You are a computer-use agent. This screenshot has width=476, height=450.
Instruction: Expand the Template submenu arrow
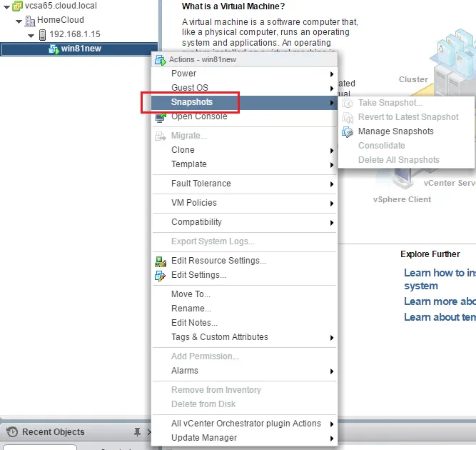[x=332, y=165]
